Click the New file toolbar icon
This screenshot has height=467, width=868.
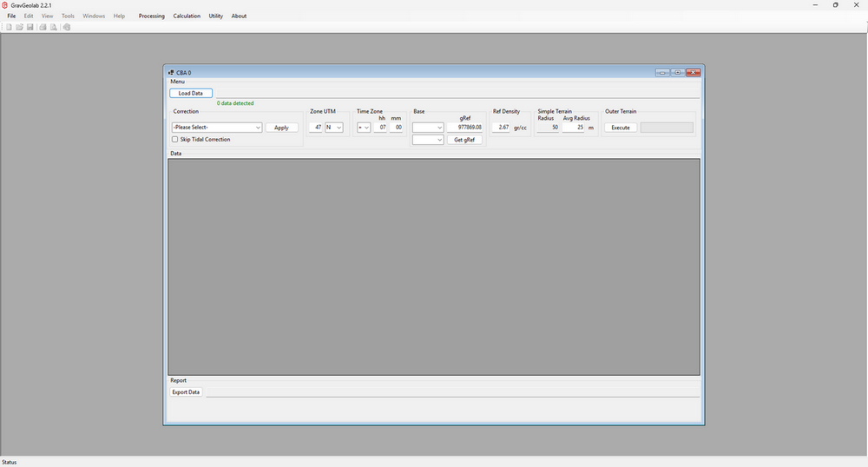[9, 27]
